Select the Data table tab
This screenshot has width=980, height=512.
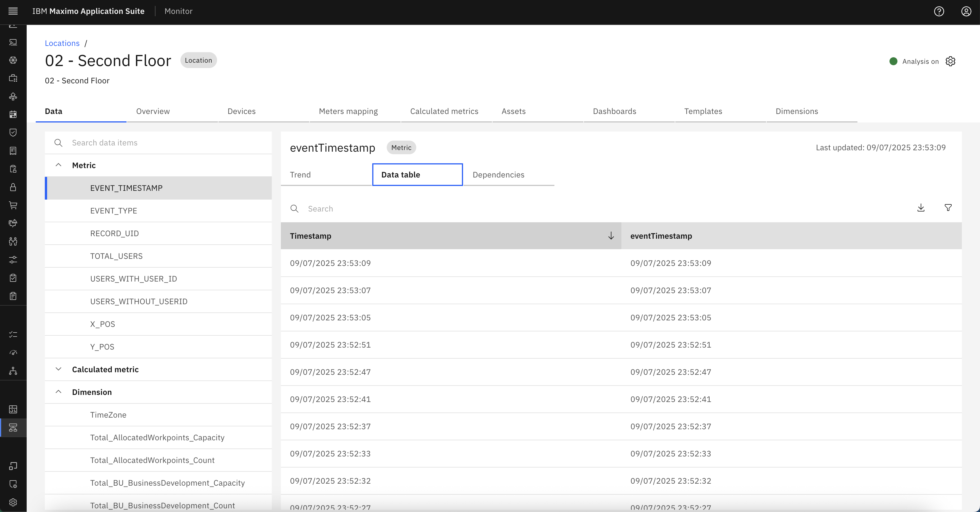pyautogui.click(x=417, y=175)
